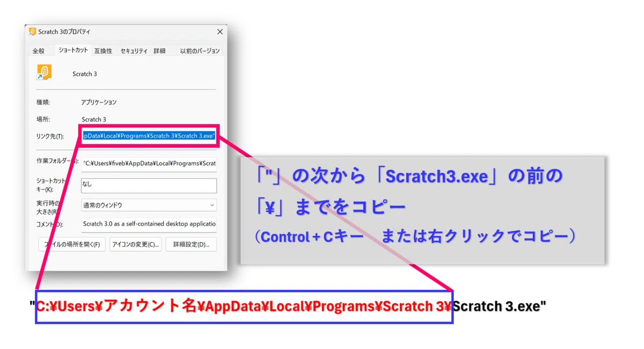Open the 以前のバージョン tab
This screenshot has width=644, height=349.
[200, 51]
